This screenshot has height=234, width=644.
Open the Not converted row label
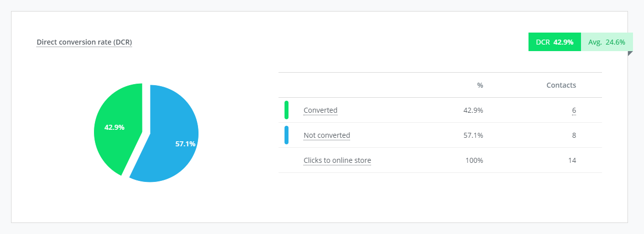click(327, 135)
